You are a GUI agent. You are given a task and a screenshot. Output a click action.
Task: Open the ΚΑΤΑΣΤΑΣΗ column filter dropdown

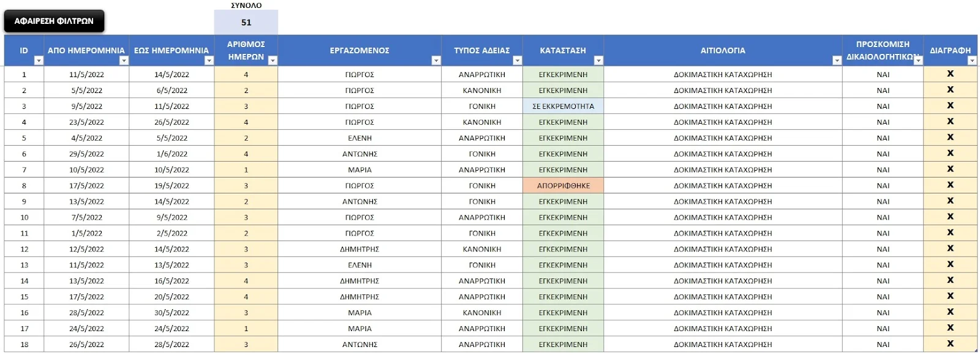598,61
